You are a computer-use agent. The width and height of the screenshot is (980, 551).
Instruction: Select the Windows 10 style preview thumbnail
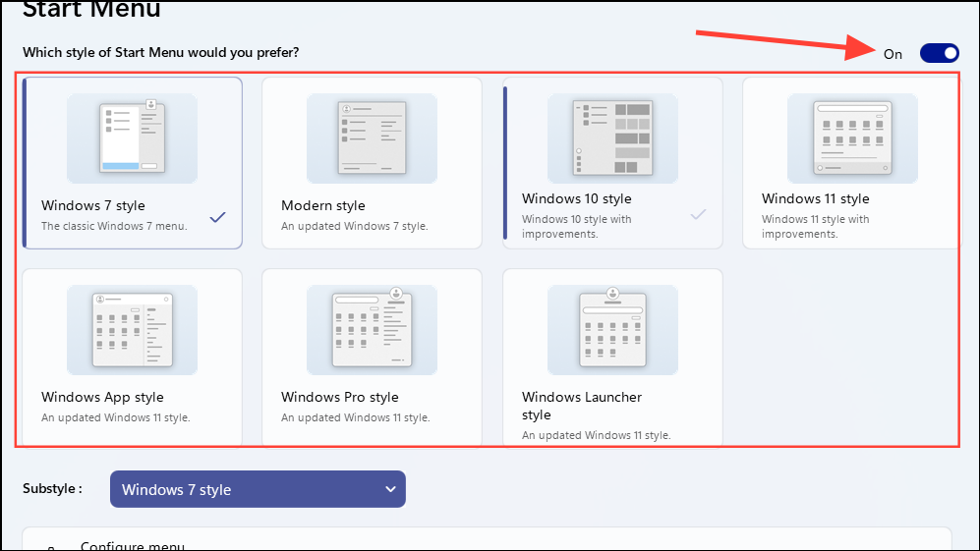point(612,138)
